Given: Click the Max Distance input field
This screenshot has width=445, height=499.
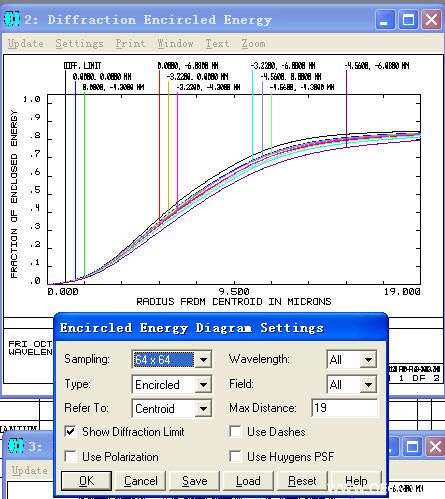Looking at the screenshot, I should coord(345,408).
